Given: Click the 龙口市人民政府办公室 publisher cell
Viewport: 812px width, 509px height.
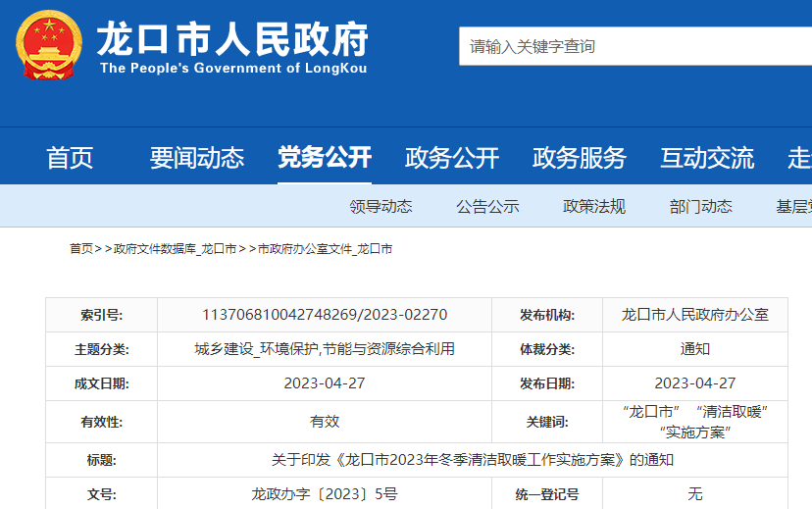Looking at the screenshot, I should coord(694,315).
